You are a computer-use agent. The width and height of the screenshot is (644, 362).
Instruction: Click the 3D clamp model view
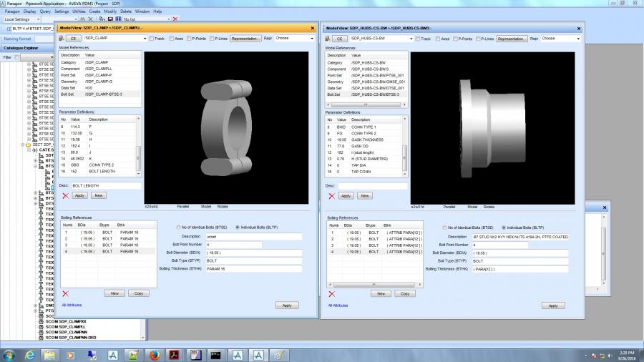(226, 127)
